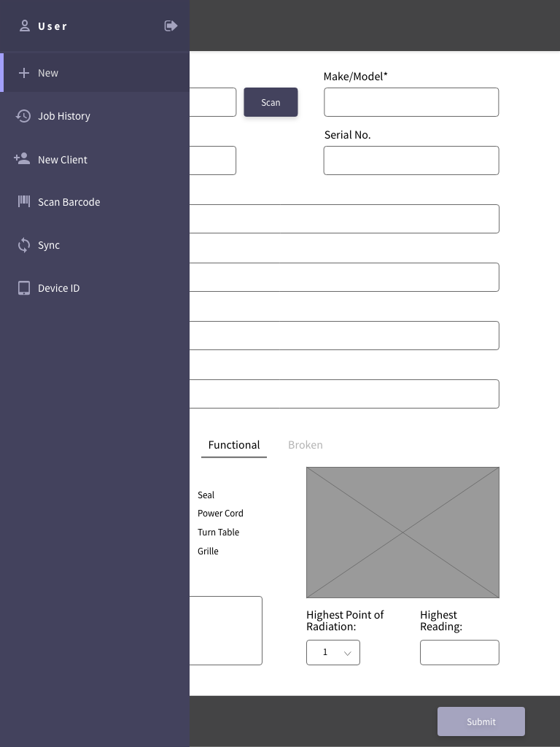Click the New Client add-person icon
The width and height of the screenshot is (560, 747).
(x=22, y=158)
